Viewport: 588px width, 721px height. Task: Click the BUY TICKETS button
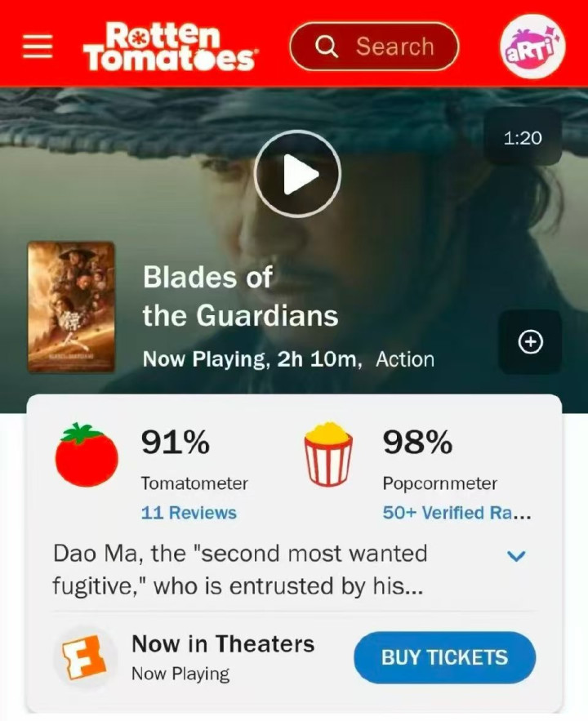click(444, 657)
